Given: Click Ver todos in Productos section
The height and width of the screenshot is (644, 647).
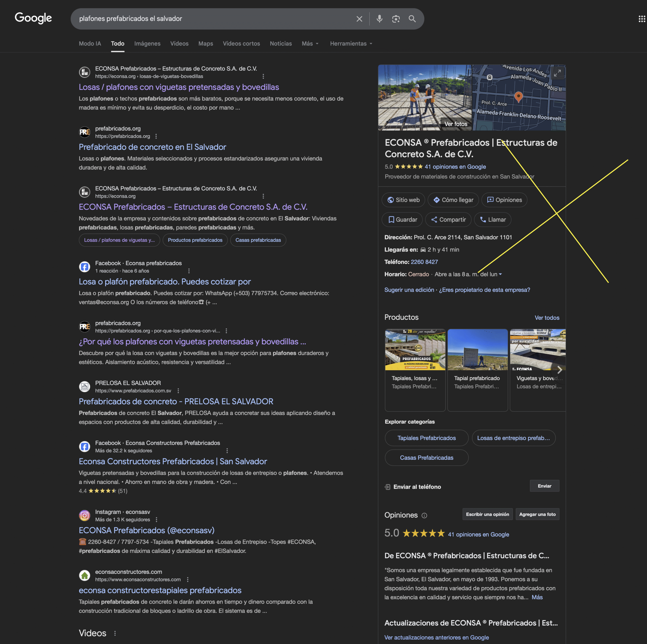Looking at the screenshot, I should [x=547, y=318].
